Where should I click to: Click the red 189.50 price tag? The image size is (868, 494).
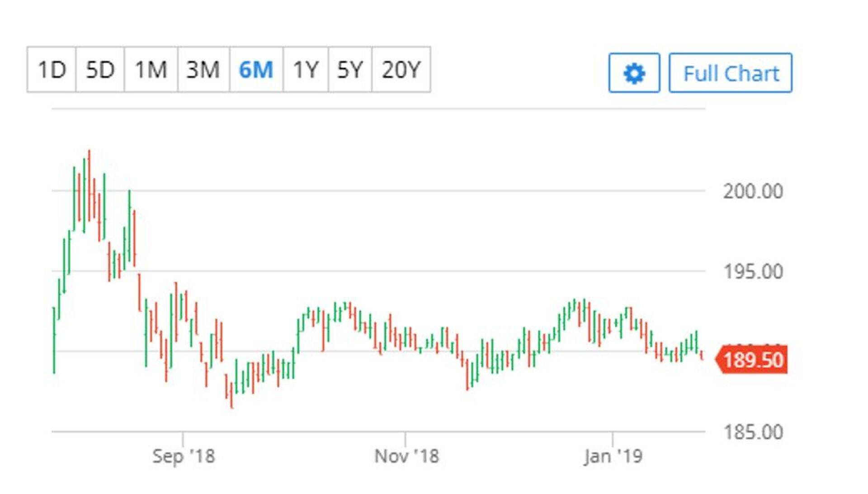point(752,360)
